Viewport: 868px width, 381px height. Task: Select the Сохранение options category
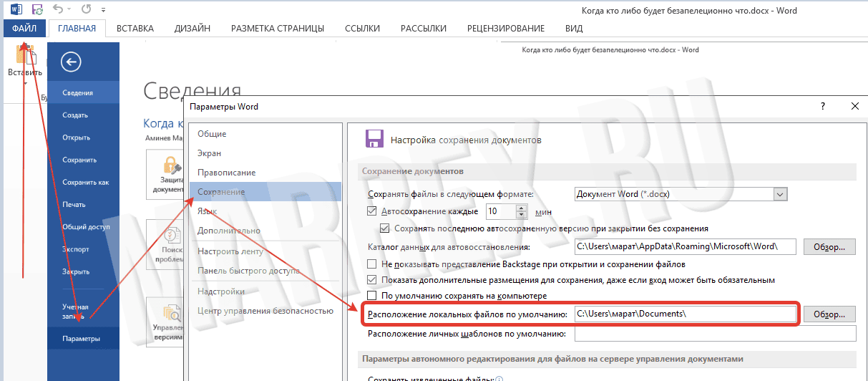(x=265, y=192)
